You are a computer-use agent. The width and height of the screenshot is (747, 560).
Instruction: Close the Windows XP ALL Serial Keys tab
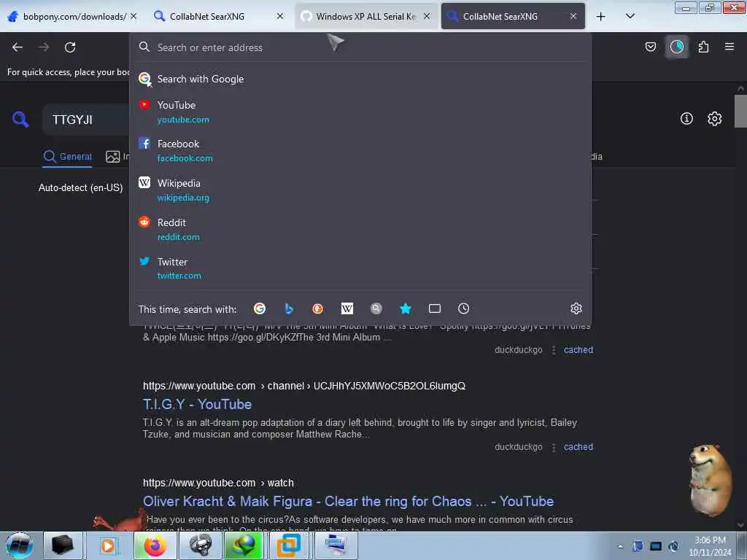(x=427, y=16)
